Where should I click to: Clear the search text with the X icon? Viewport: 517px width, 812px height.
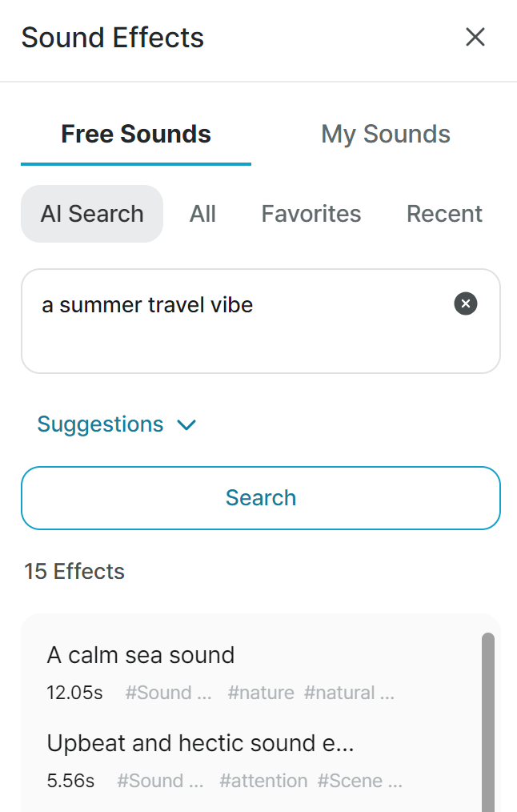tap(466, 303)
